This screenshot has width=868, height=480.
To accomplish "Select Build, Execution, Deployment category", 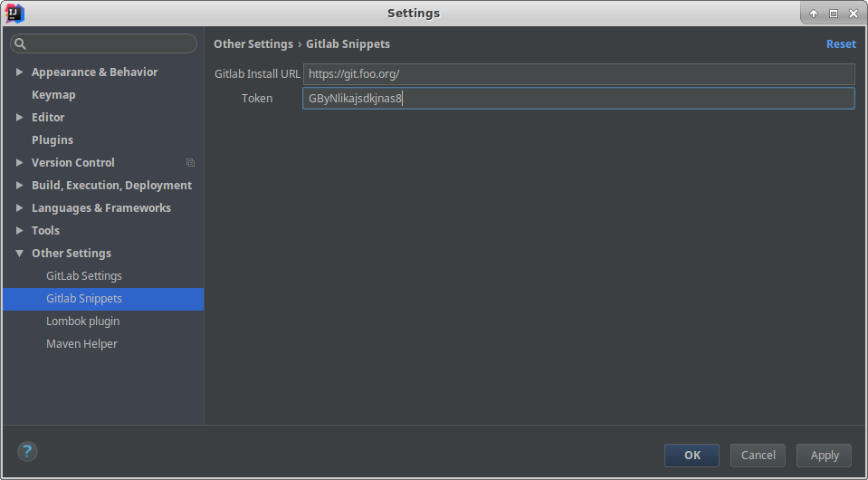I will pos(112,186).
